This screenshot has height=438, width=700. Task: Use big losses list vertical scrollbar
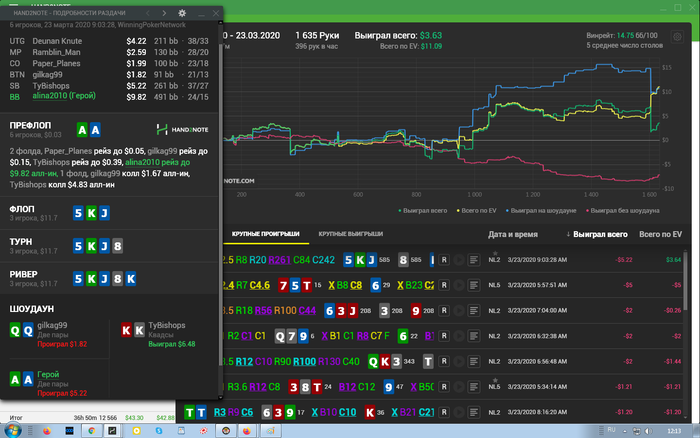(x=686, y=281)
